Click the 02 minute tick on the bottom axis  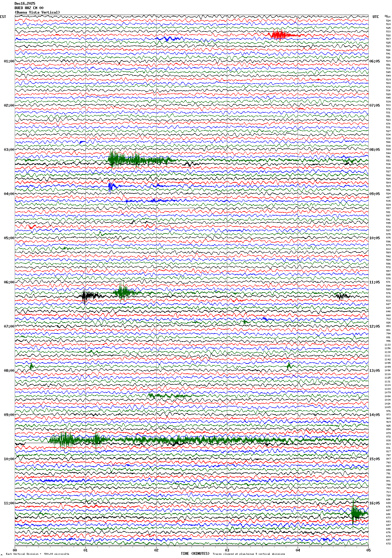click(156, 550)
